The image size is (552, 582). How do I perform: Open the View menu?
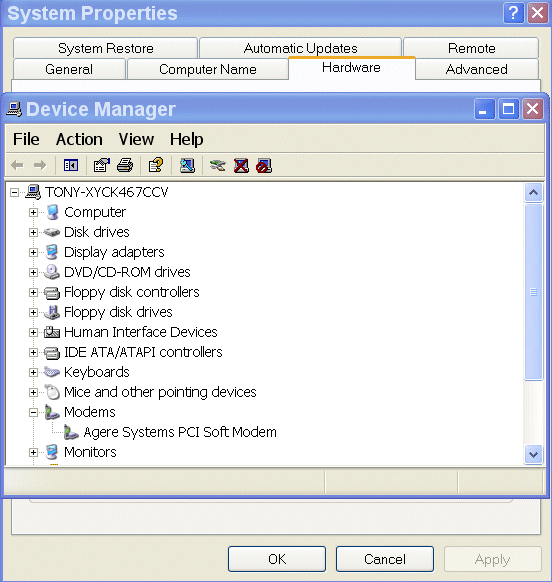pyautogui.click(x=136, y=140)
